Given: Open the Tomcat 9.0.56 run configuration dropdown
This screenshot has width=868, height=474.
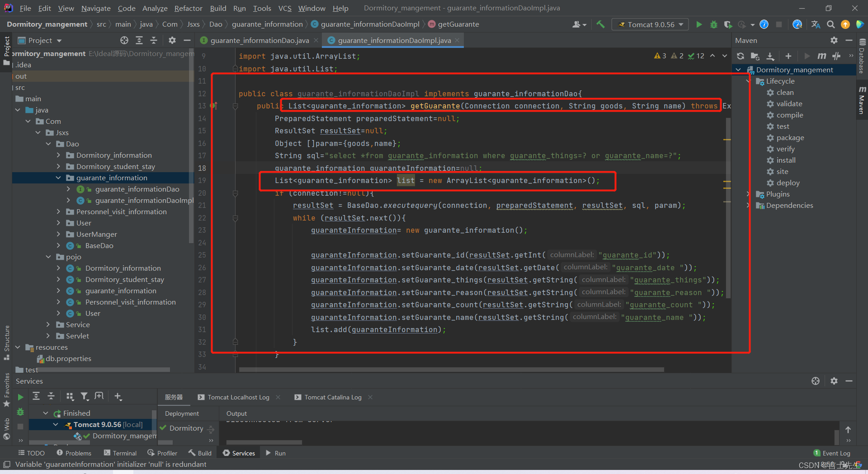Looking at the screenshot, I should pos(650,24).
